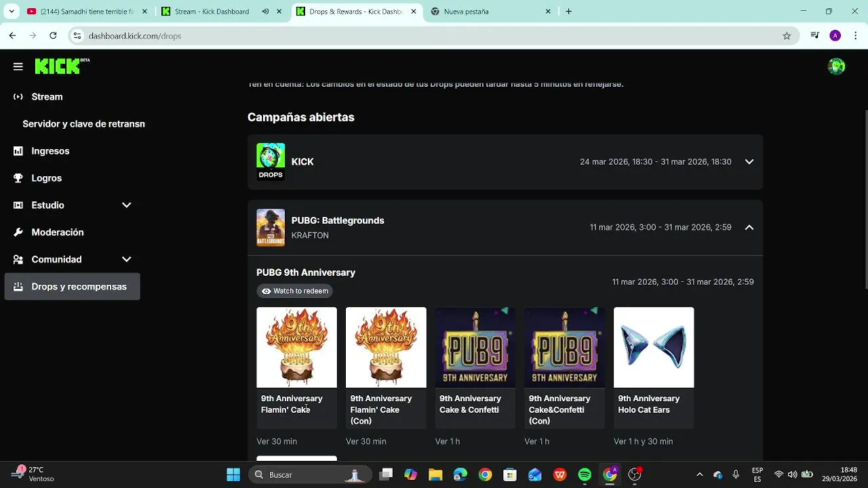
Task: Close the Nueva pestaña tab
Action: 548,12
